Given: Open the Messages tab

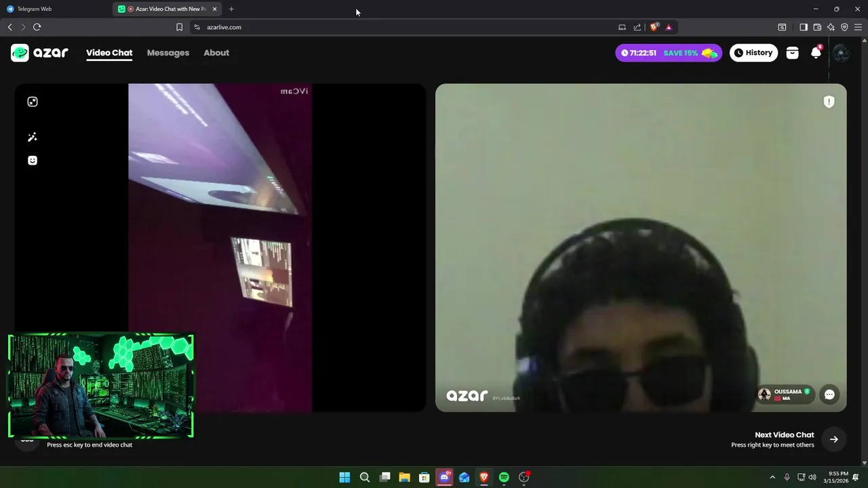Looking at the screenshot, I should tap(168, 53).
